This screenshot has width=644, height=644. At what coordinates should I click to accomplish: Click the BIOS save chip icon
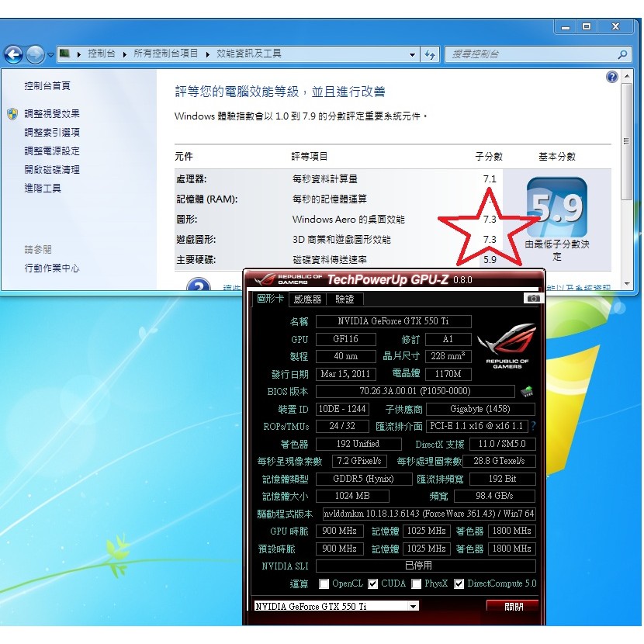(527, 391)
